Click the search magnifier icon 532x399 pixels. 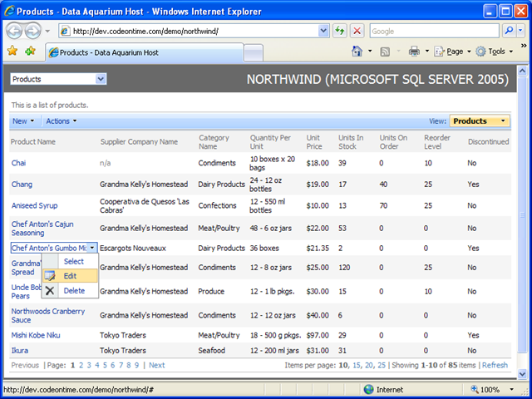tap(509, 31)
